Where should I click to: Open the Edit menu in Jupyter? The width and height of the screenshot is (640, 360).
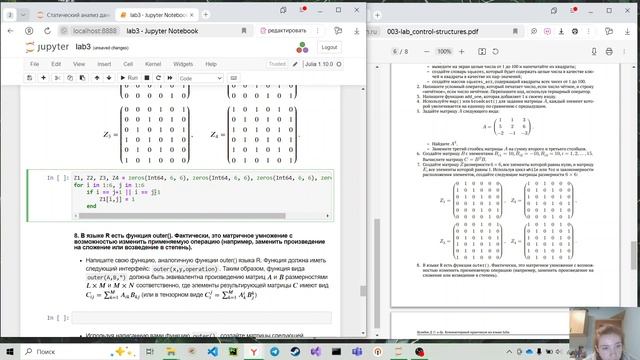click(56, 64)
